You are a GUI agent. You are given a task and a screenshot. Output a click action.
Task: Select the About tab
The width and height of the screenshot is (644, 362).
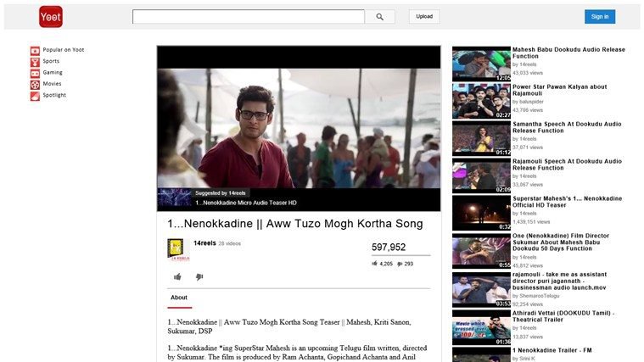[179, 298]
